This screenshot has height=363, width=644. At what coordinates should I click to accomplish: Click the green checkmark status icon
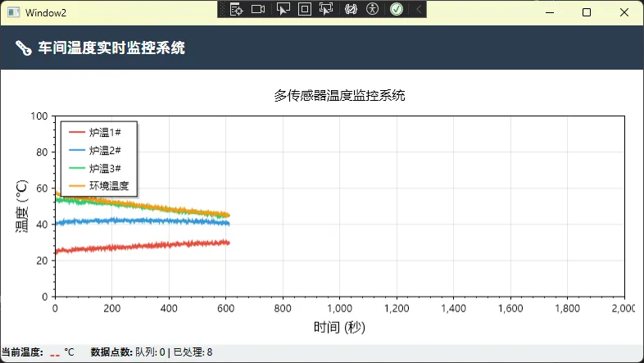[x=397, y=9]
